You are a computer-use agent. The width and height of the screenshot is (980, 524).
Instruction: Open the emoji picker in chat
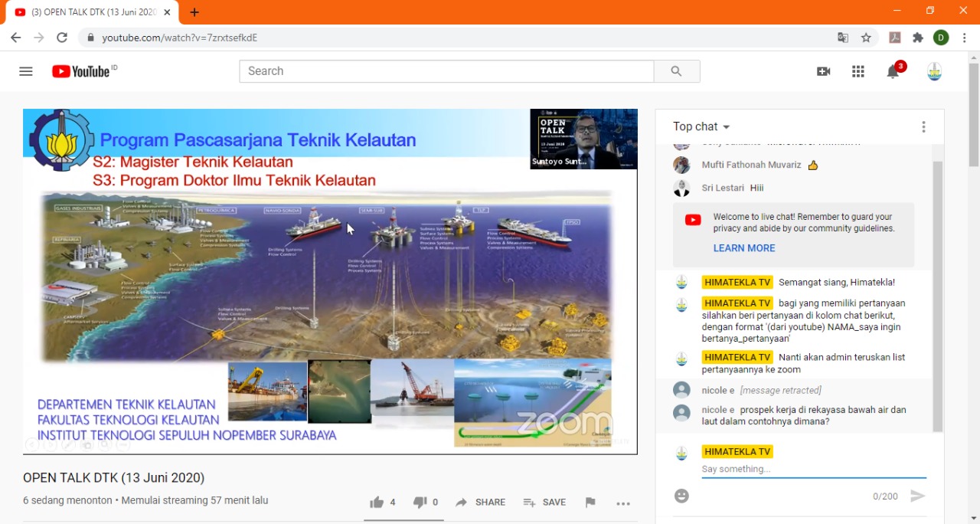click(681, 496)
